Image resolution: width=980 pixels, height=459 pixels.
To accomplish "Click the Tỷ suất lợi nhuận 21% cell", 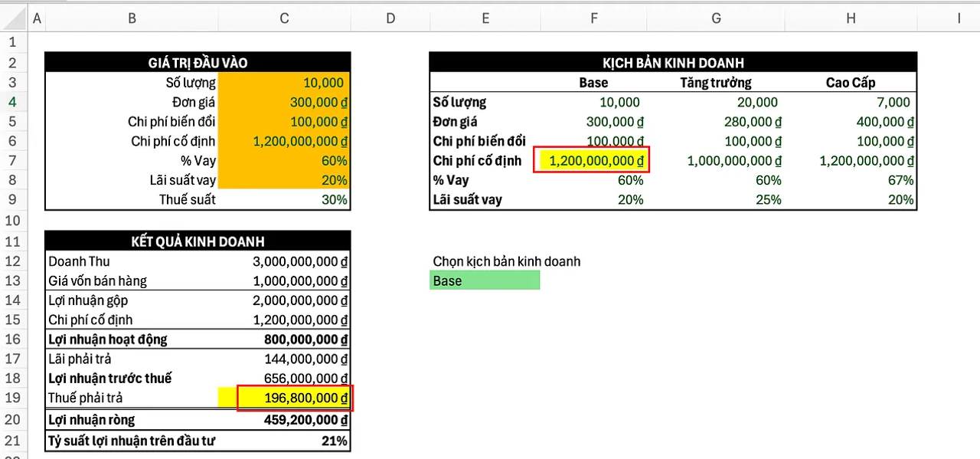I will (x=284, y=441).
